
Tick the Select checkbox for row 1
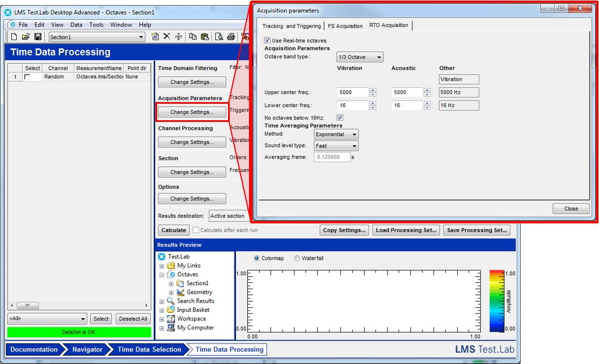click(27, 77)
